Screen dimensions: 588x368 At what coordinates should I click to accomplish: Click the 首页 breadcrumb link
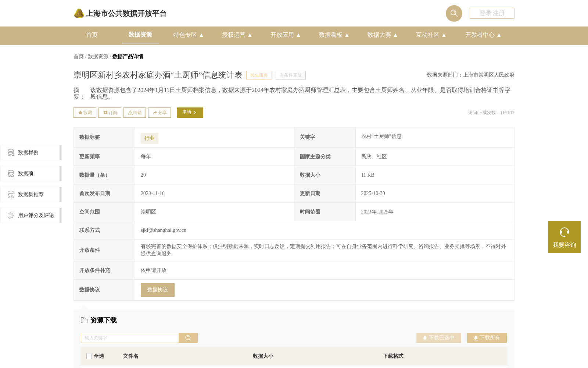pos(79,56)
